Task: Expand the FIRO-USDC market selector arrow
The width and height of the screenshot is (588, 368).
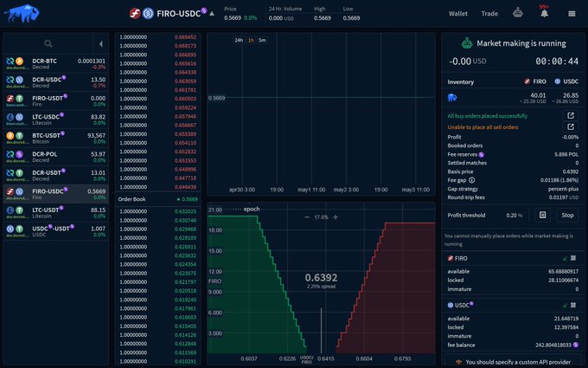Action: click(212, 14)
